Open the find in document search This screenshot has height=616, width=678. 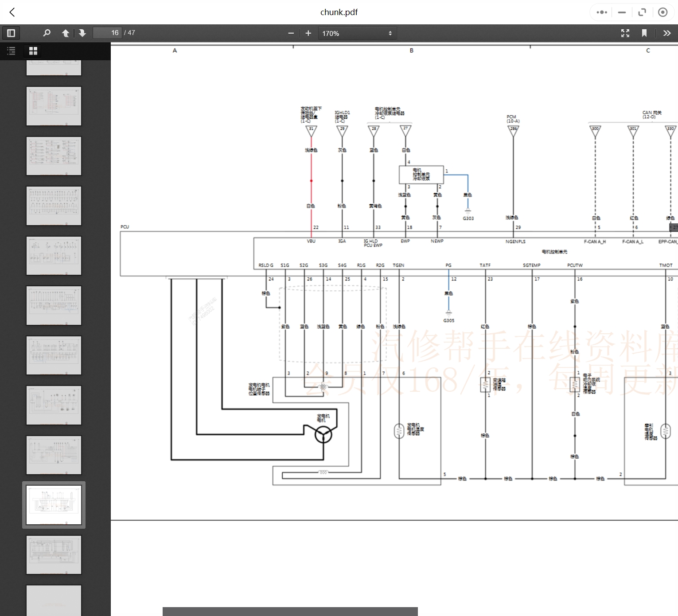point(47,33)
